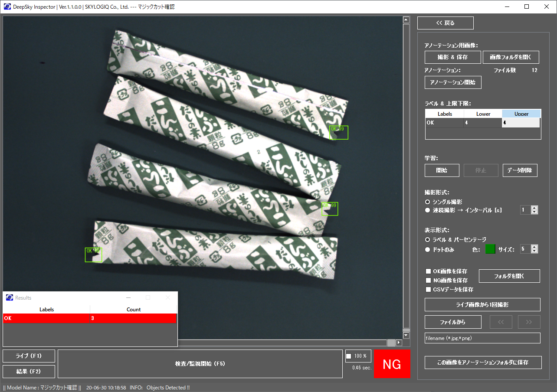Click the red NG result indicator
Image resolution: width=557 pixels, height=392 pixels.
pos(392,364)
